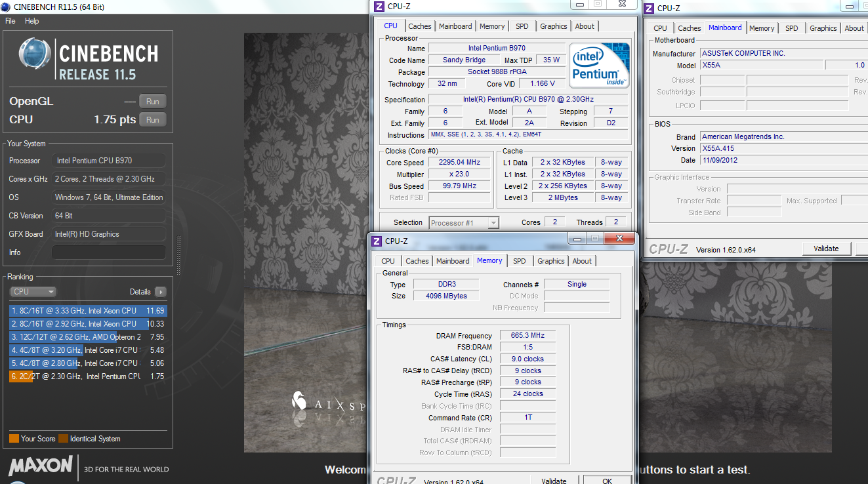Switch to Mainboard tab in Memory CPU-Z window

pyautogui.click(x=453, y=261)
